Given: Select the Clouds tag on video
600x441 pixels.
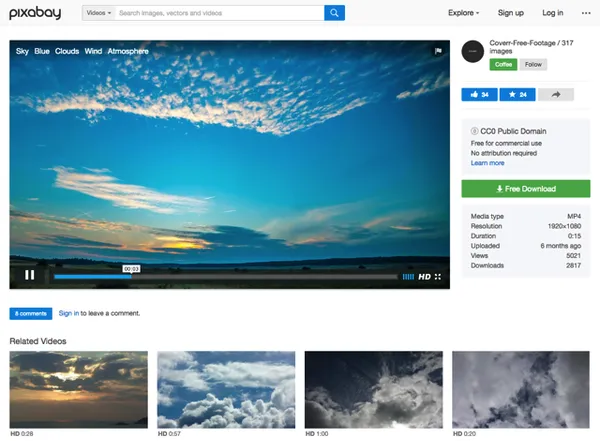Looking at the screenshot, I should click(x=67, y=51).
